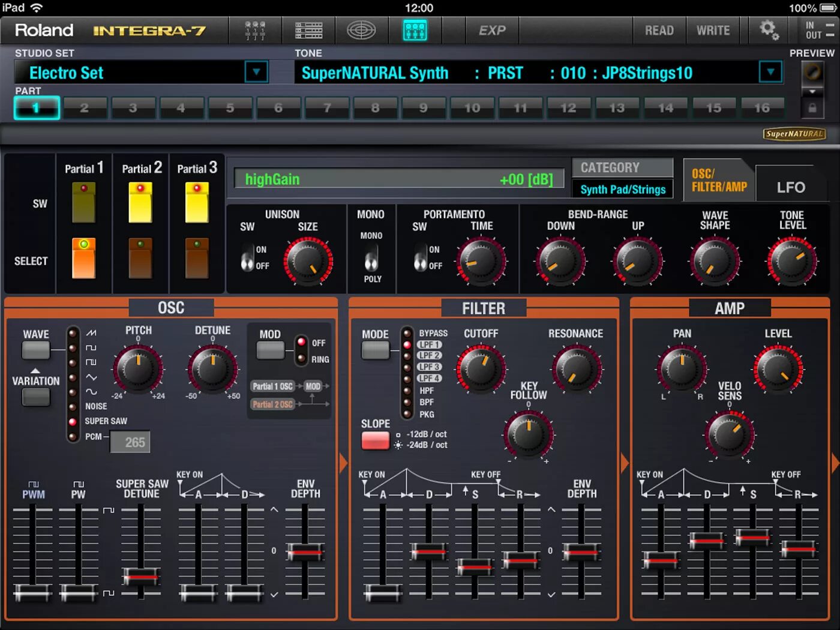Click the OSC Pitch knob

pyautogui.click(x=138, y=368)
